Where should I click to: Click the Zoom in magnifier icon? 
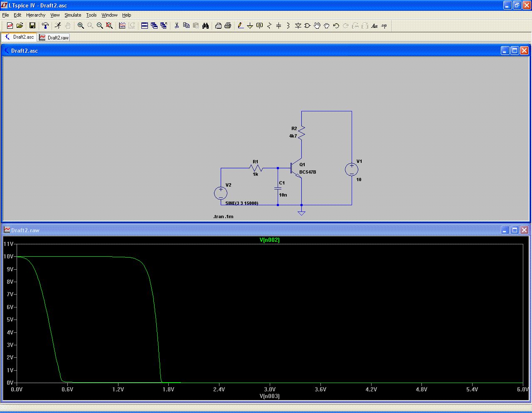[x=81, y=26]
